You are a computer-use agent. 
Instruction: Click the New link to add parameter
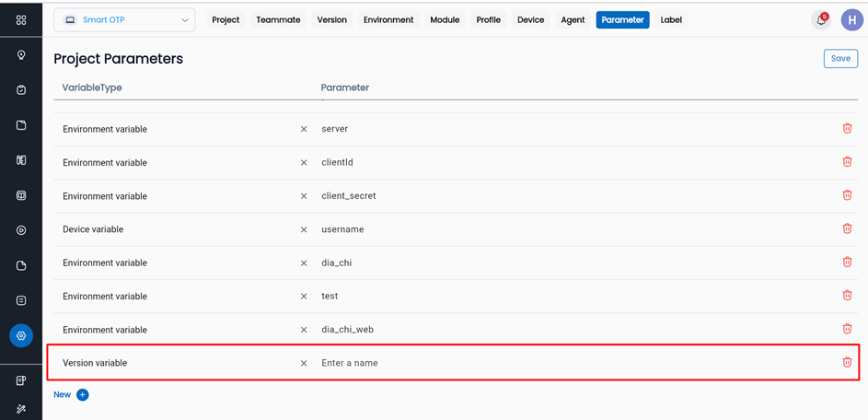[x=62, y=395]
